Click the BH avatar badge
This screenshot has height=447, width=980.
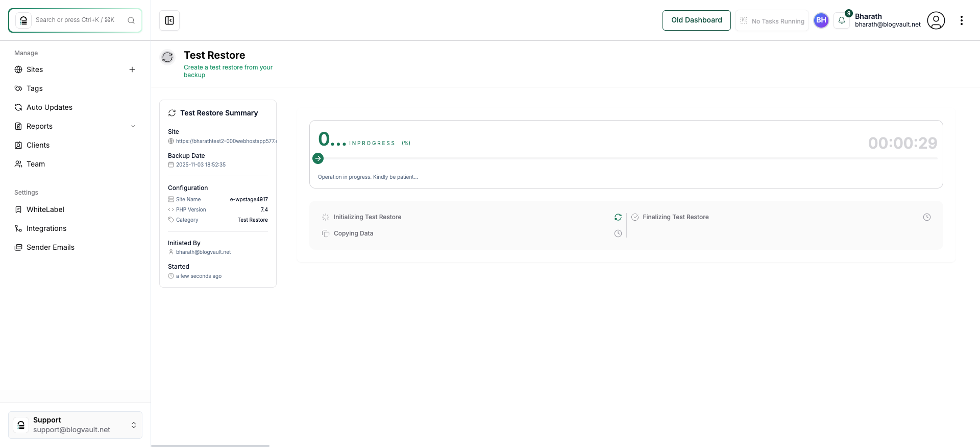coord(821,20)
